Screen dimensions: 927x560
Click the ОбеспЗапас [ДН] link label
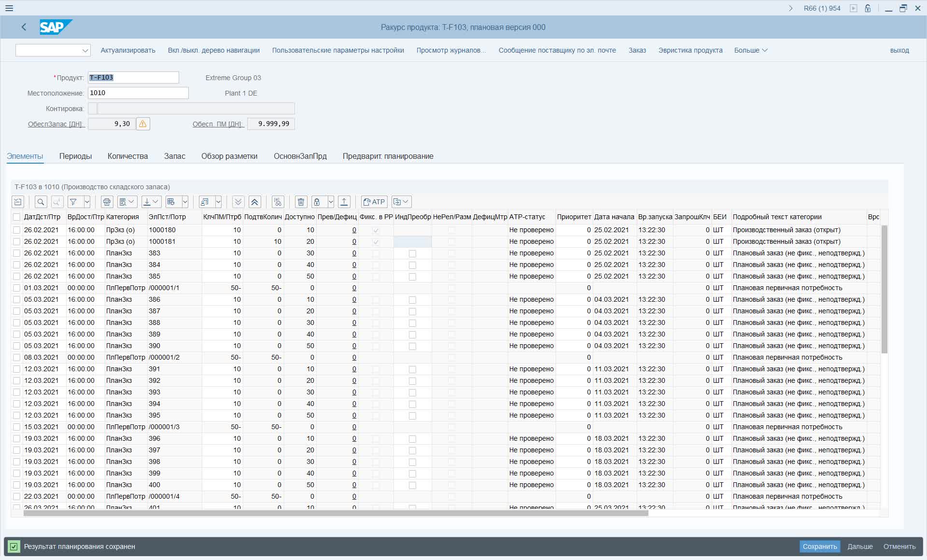tap(56, 124)
